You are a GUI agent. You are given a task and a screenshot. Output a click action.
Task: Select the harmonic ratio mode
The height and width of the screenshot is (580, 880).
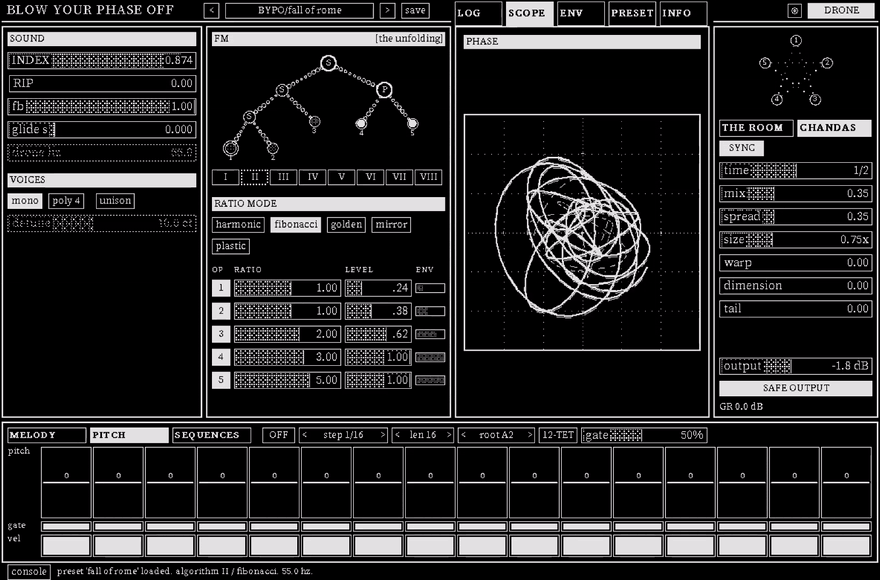pos(238,225)
